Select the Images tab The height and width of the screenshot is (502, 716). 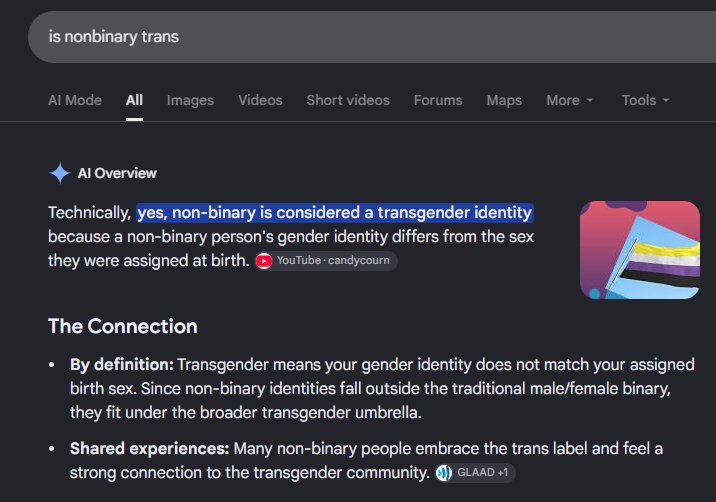point(190,100)
